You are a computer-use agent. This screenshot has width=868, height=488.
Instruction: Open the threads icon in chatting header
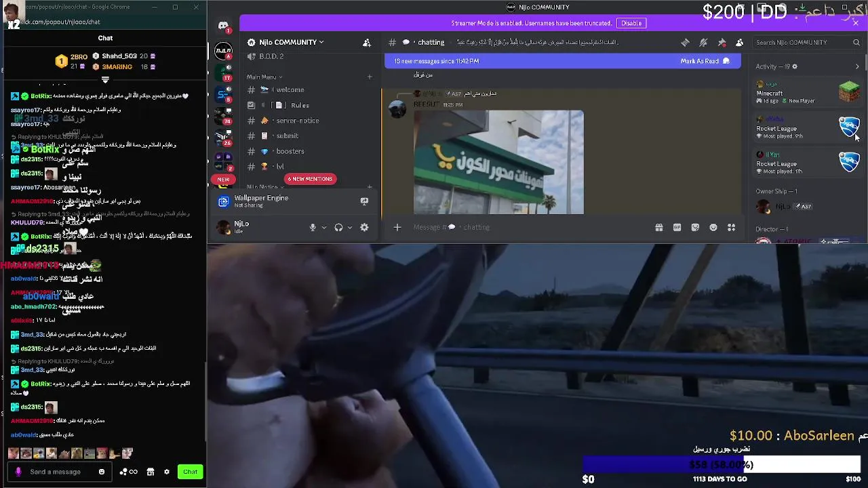[x=685, y=42]
